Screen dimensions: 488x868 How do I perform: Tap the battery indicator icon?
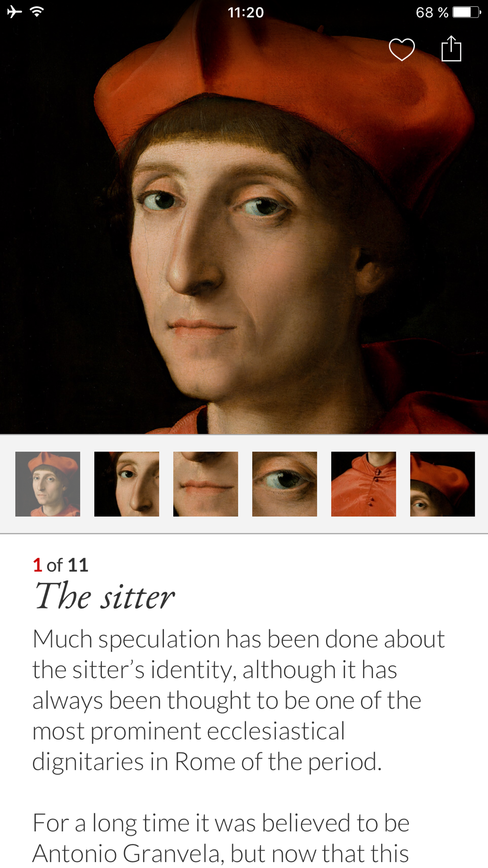[x=467, y=12]
